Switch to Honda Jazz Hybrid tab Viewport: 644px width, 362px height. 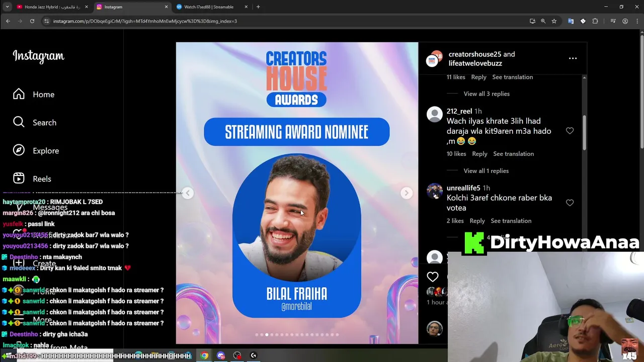pos(52,7)
